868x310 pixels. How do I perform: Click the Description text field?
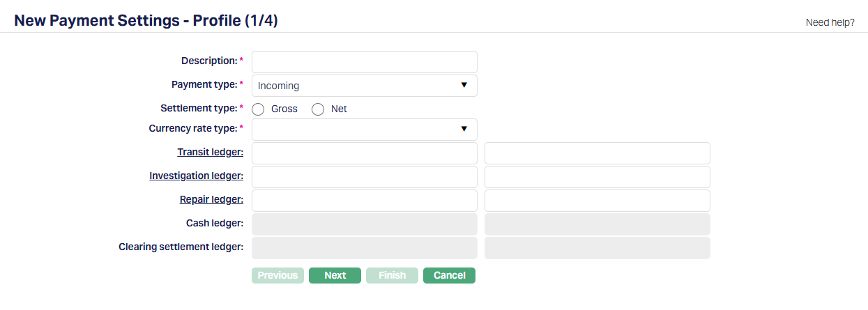(364, 62)
